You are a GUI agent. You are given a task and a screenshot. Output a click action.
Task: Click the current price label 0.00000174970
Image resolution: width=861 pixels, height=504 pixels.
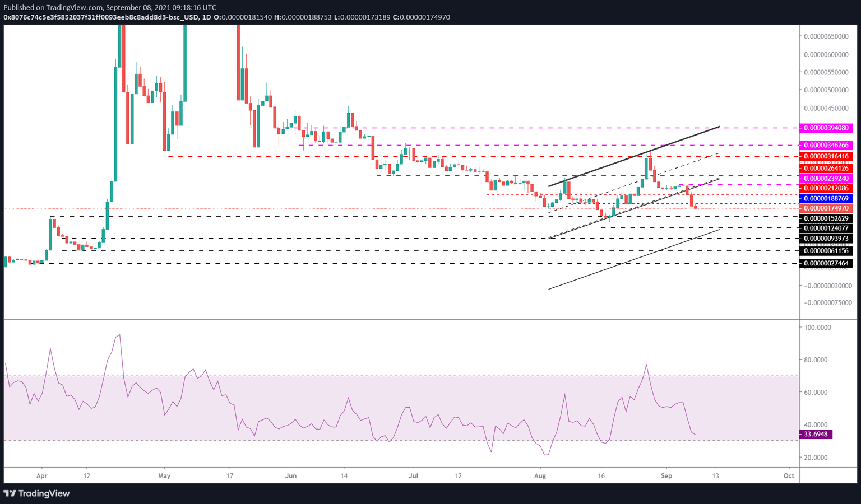click(827, 208)
